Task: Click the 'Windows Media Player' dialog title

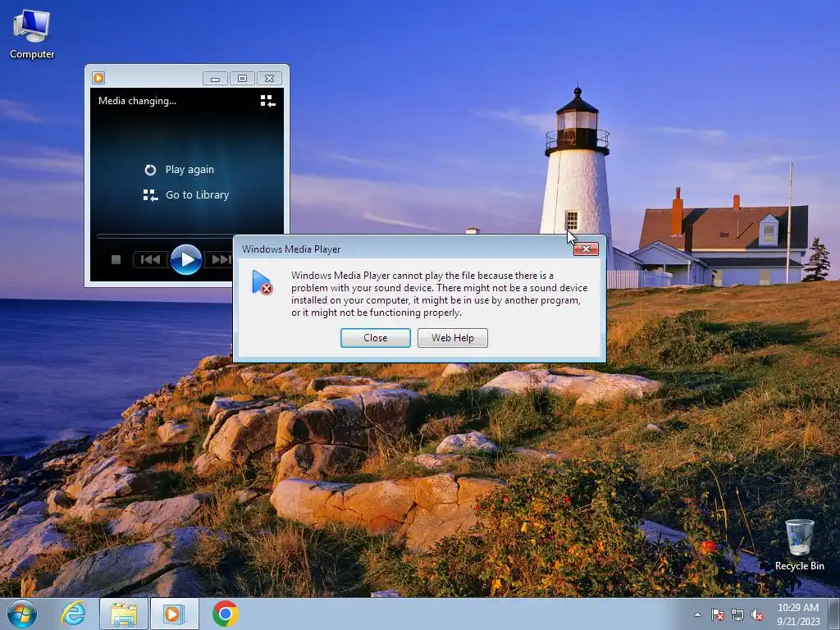Action: [291, 249]
